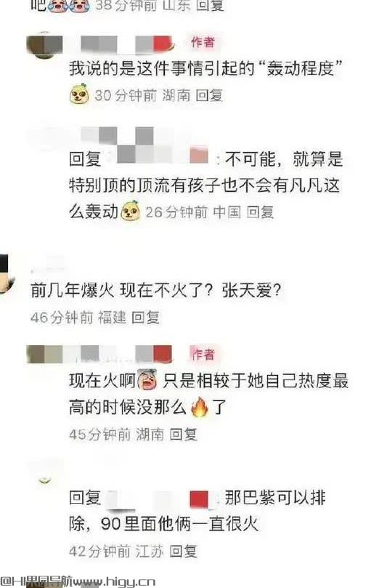Click the 作者 badge on the 轰动程度 reply
The image size is (371, 588).
(203, 42)
